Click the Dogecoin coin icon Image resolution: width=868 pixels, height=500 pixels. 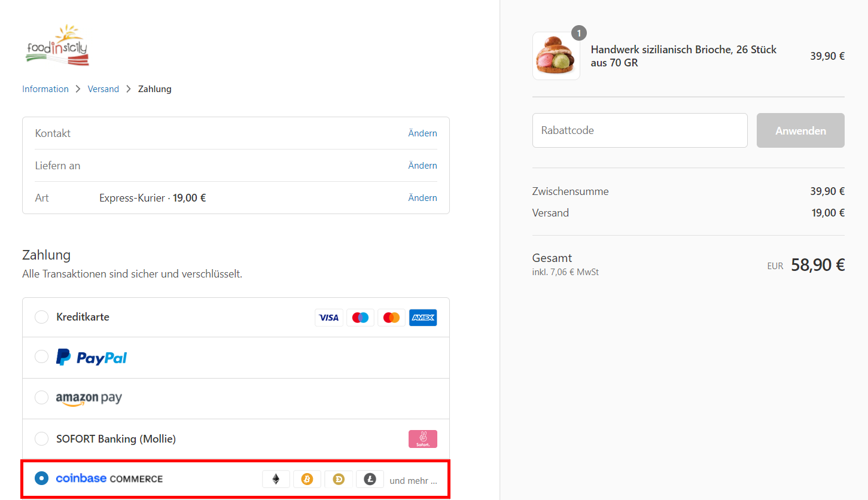pos(339,479)
